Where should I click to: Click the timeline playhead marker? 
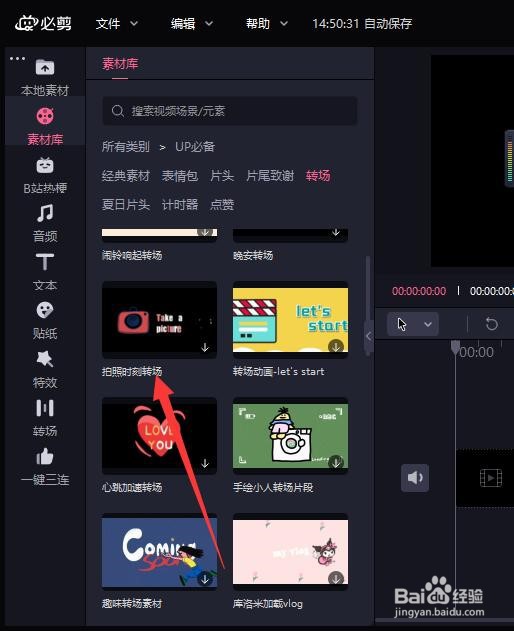pyautogui.click(x=455, y=347)
